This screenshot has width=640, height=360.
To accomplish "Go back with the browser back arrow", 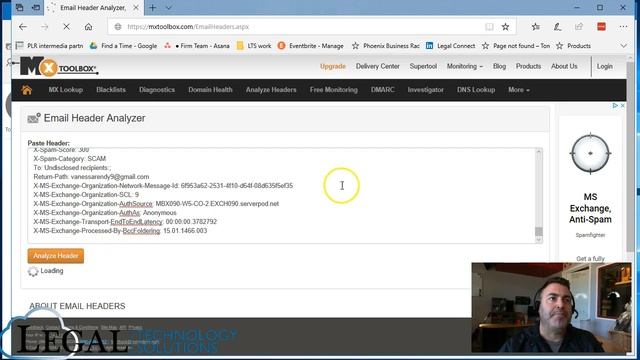I will pos(23,27).
